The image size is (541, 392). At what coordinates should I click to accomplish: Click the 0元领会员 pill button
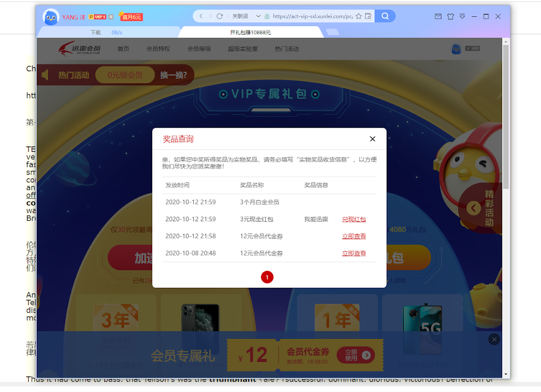125,75
